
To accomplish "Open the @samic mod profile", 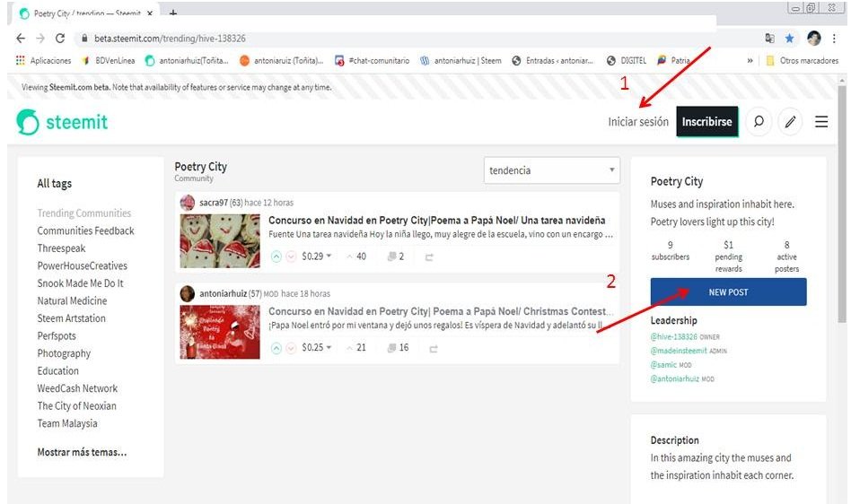I will point(663,365).
